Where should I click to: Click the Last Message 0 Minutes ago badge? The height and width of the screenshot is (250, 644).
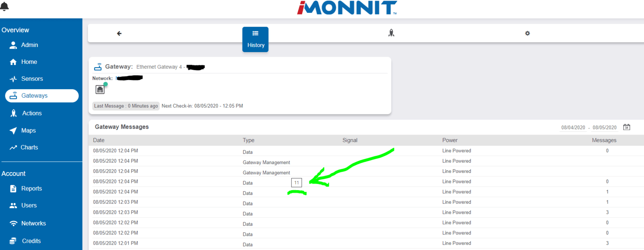coord(126,106)
